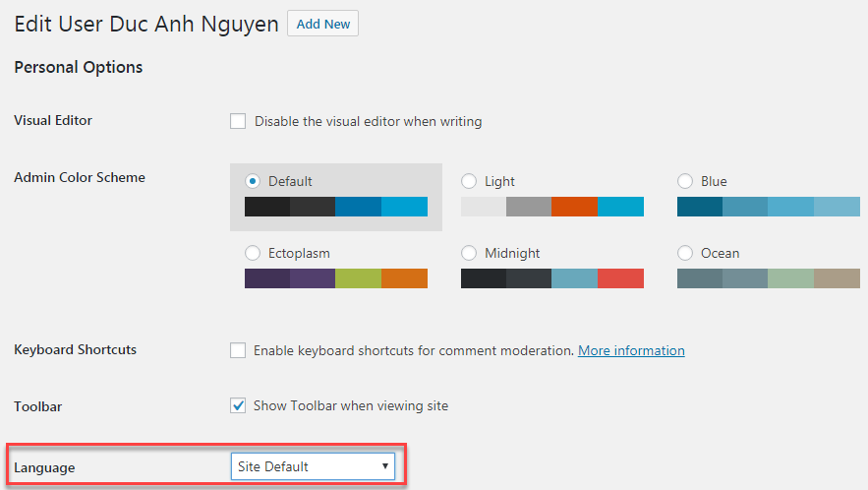
Task: Open the Language Site Default dropdown
Action: (313, 466)
